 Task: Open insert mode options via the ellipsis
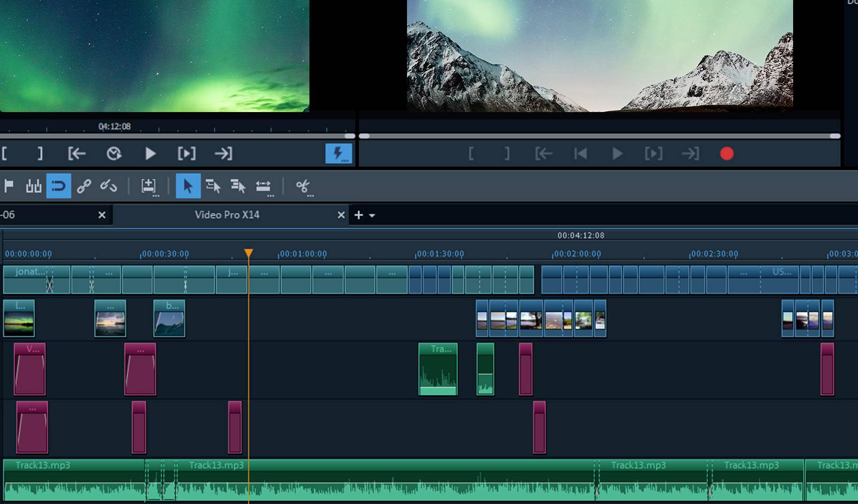tap(156, 195)
